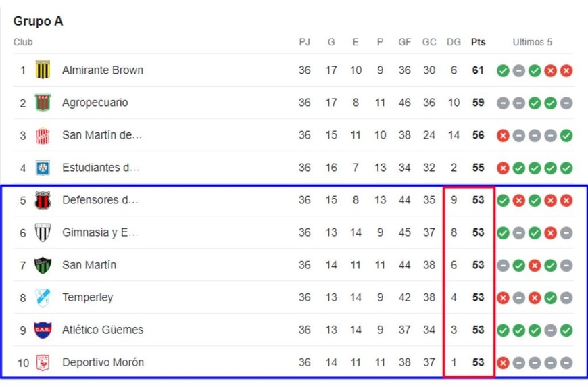Open the Almirante Brown team link

(103, 70)
